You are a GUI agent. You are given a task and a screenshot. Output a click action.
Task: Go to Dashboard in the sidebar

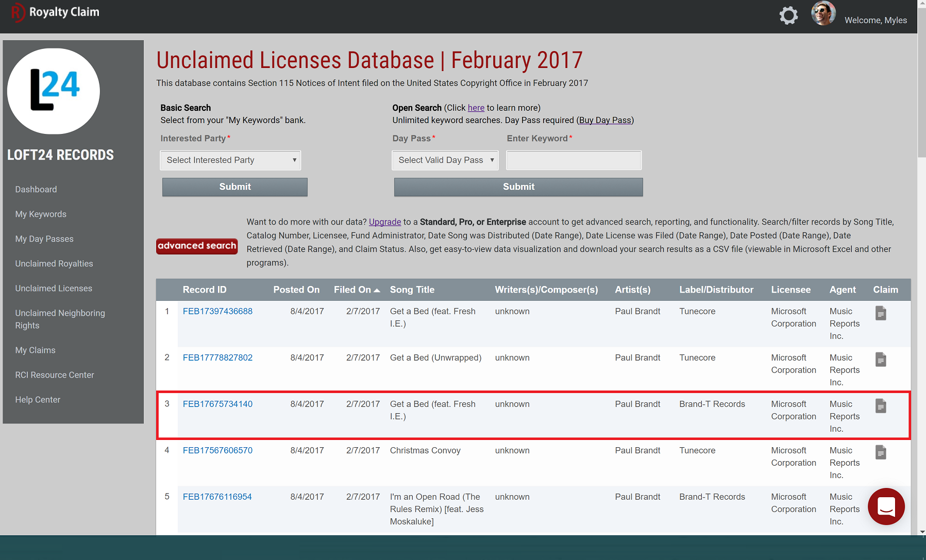pyautogui.click(x=36, y=190)
